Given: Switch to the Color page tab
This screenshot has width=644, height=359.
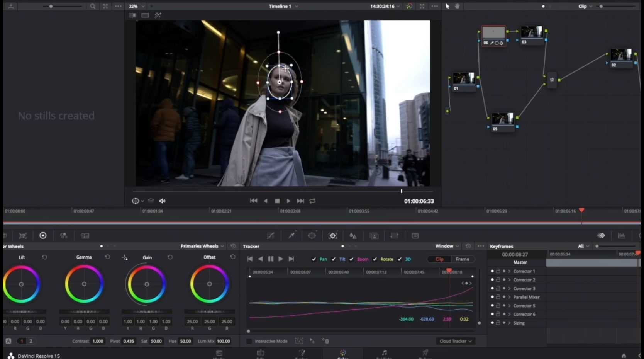Looking at the screenshot, I should pyautogui.click(x=343, y=354).
